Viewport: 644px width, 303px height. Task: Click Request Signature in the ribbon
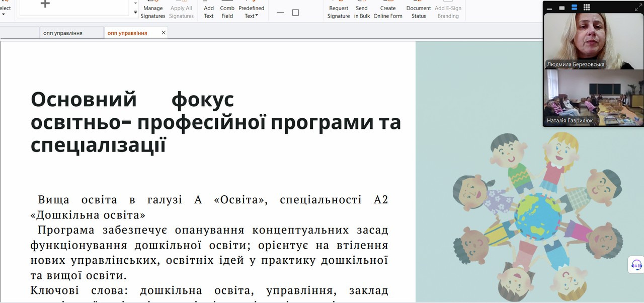[x=339, y=12]
